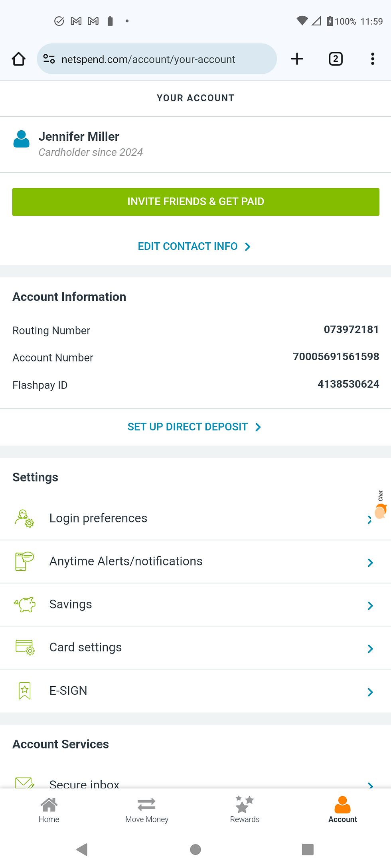Open Set Up Direct Deposit link

tap(194, 427)
